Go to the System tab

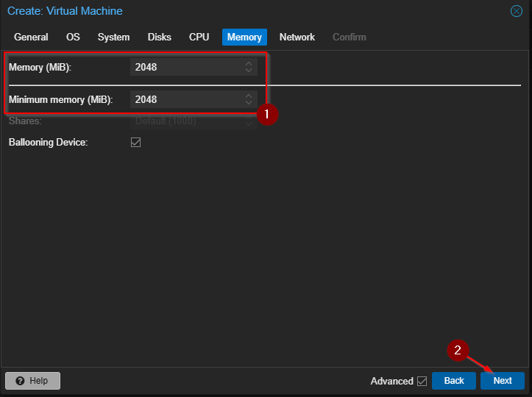(x=113, y=37)
